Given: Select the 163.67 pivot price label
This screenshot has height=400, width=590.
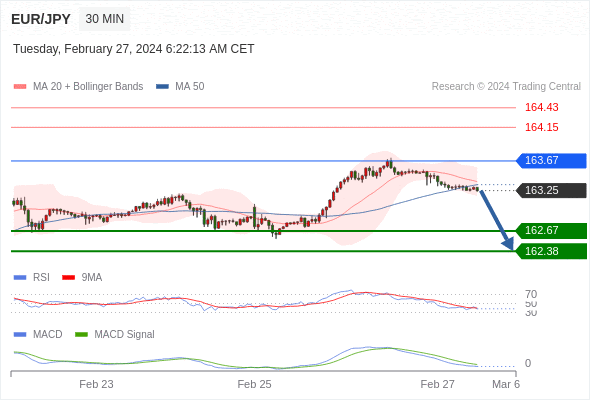Looking at the screenshot, I should tap(551, 161).
